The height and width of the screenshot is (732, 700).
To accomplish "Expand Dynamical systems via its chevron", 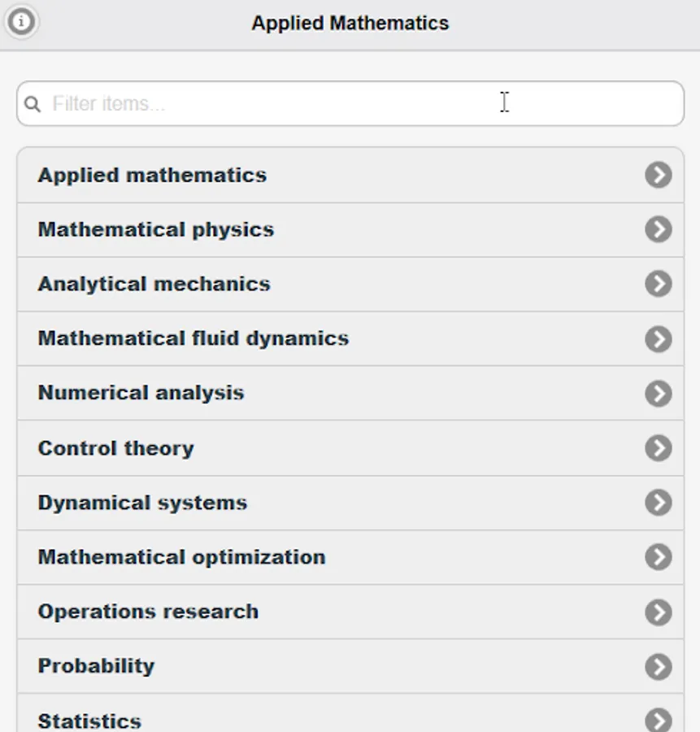I will pyautogui.click(x=659, y=503).
